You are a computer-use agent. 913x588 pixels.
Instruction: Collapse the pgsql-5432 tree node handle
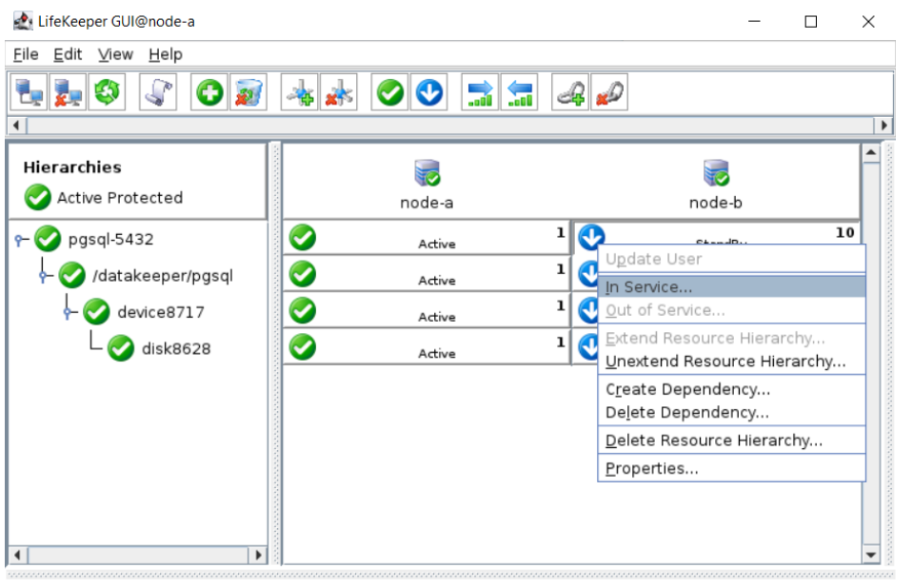[x=20, y=239]
